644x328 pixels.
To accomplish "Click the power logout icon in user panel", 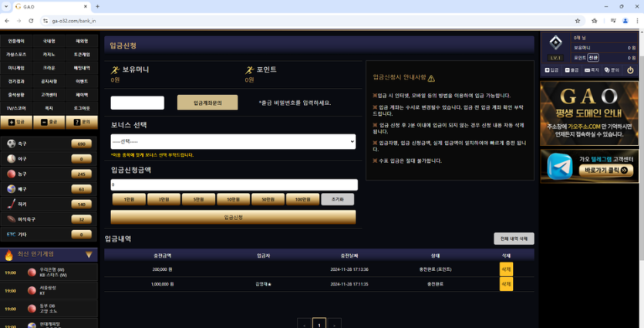I will point(630,70).
